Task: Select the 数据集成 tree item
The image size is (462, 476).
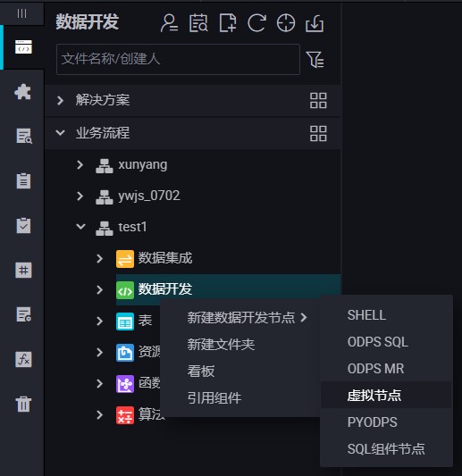Action: [165, 258]
